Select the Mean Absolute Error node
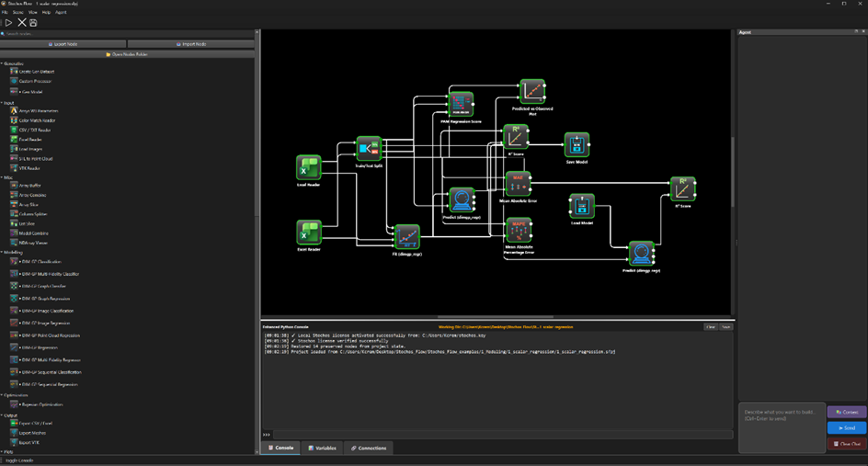 (x=518, y=183)
